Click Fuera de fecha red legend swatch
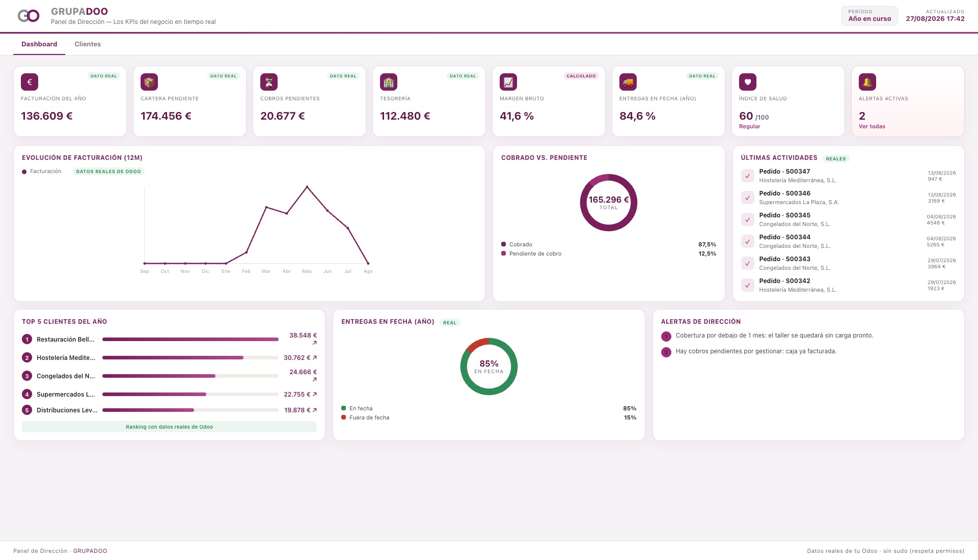Screen dimensions: 978x560 [x=343, y=417]
